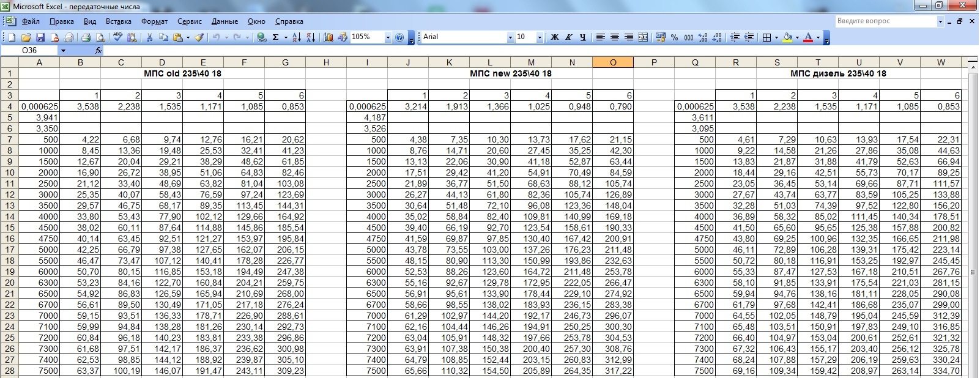Open the fill color palette arrow
The height and width of the screenshot is (378, 980).
point(797,37)
